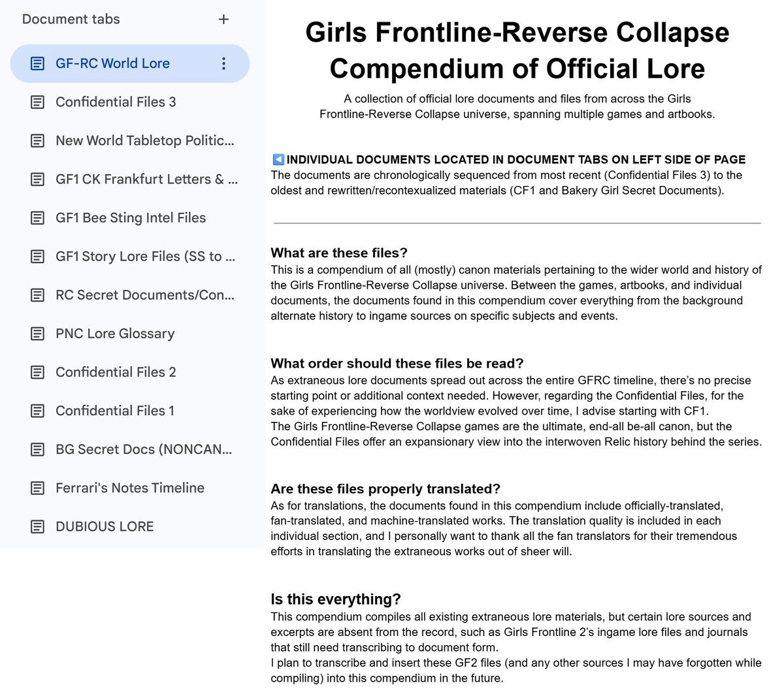Click the blue left-arrow emoji before INDIVIDUAL DOCUMENTS
Image resolution: width=784 pixels, height=700 pixels.
pyautogui.click(x=278, y=159)
